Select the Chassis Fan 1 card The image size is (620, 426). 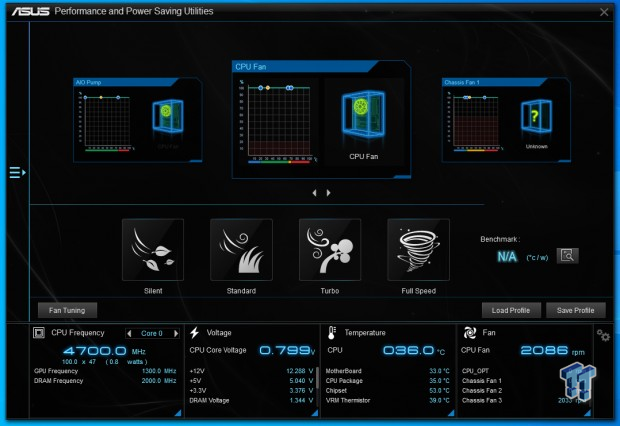(506, 120)
